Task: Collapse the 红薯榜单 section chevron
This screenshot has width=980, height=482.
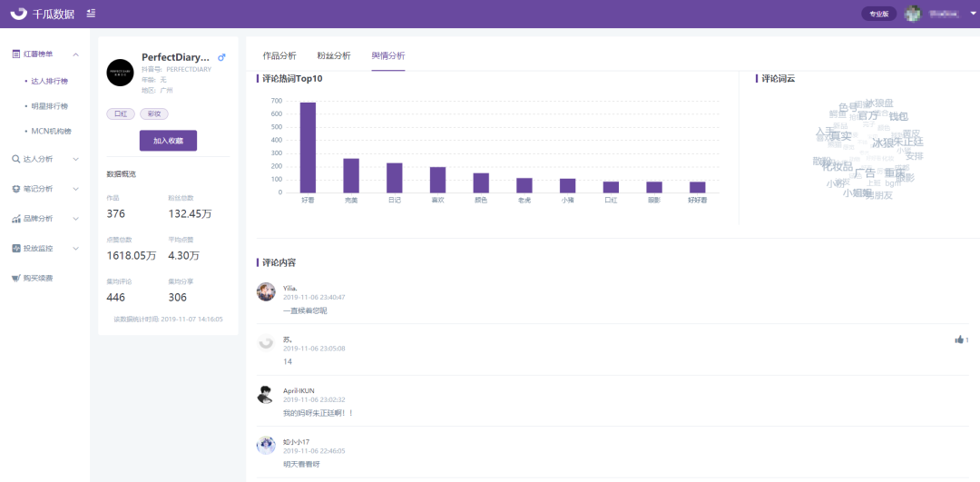Action: point(75,54)
